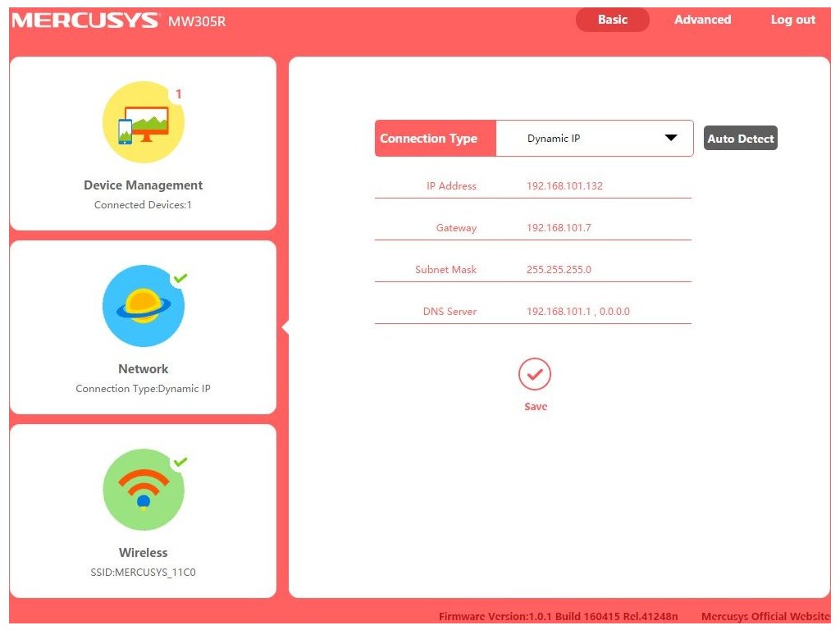Viewport: 840px width, 630px height.
Task: Click the Save label
Action: (x=536, y=407)
